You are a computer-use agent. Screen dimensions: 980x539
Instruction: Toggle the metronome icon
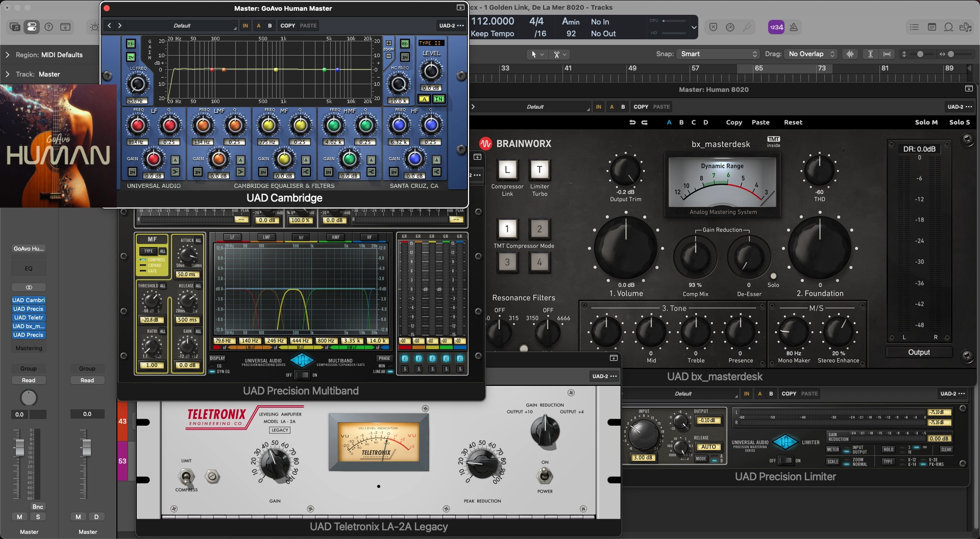[794, 27]
